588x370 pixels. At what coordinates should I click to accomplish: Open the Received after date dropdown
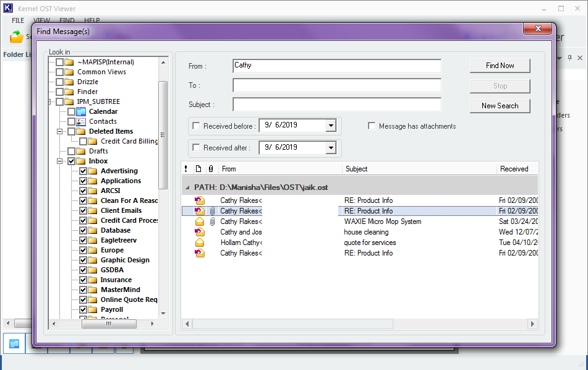click(x=331, y=148)
